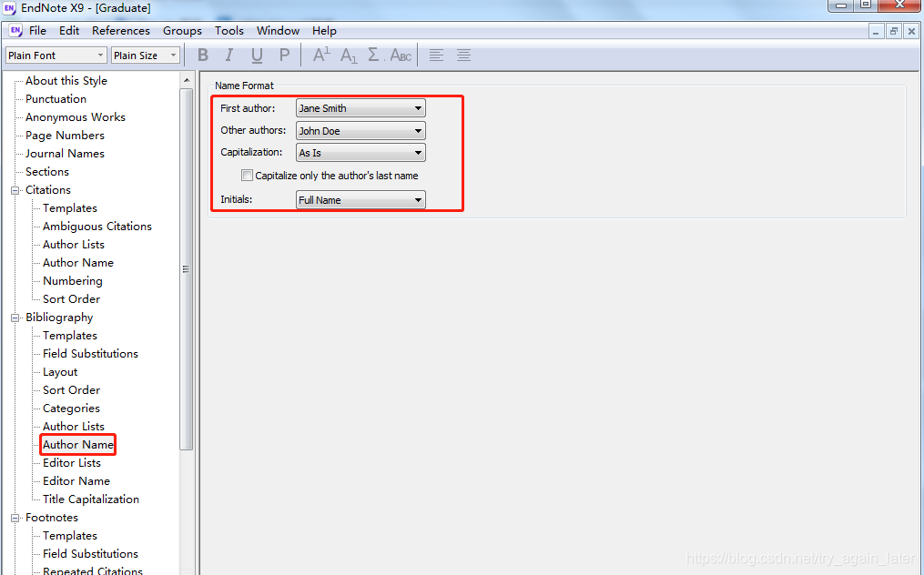Image resolution: width=924 pixels, height=575 pixels.
Task: Select Page Numbers item
Action: pyautogui.click(x=65, y=136)
